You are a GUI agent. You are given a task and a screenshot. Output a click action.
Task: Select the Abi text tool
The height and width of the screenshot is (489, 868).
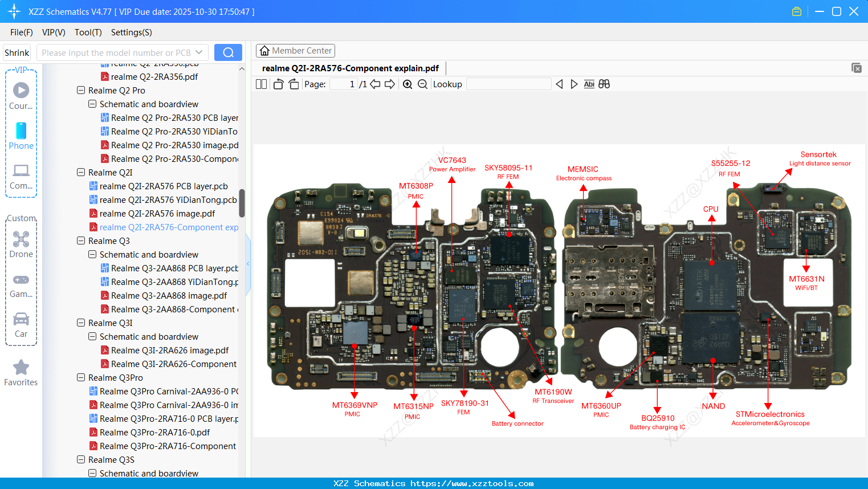point(589,84)
